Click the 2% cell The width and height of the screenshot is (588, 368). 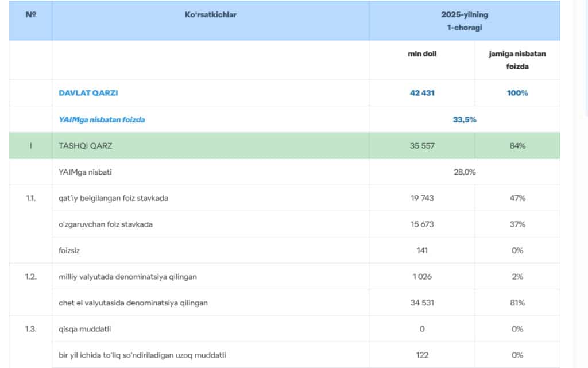(x=517, y=277)
